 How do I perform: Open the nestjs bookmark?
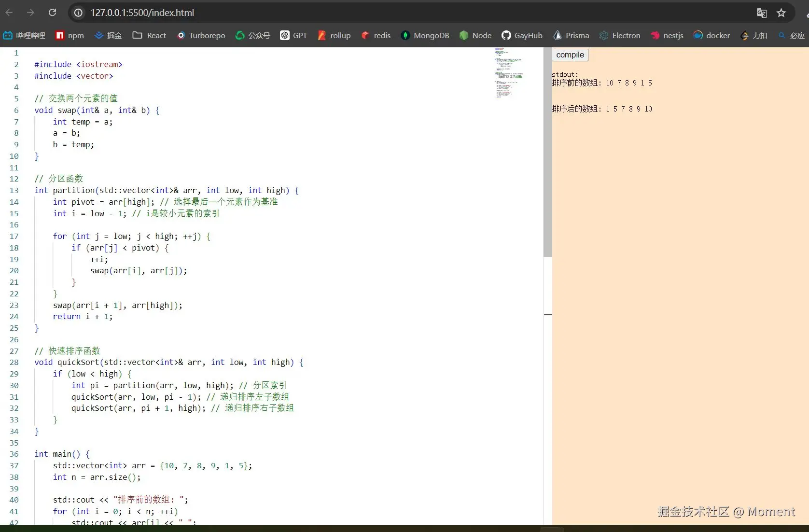click(667, 35)
